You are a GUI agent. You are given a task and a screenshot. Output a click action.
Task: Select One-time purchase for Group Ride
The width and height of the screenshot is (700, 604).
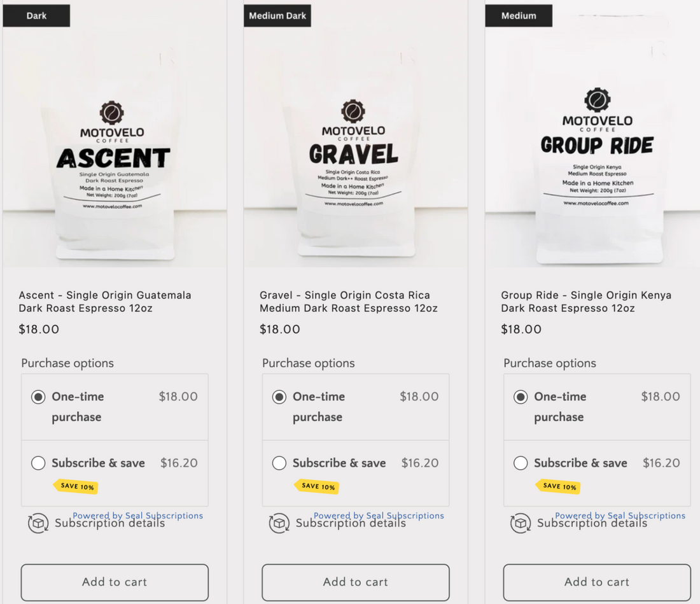pos(521,397)
